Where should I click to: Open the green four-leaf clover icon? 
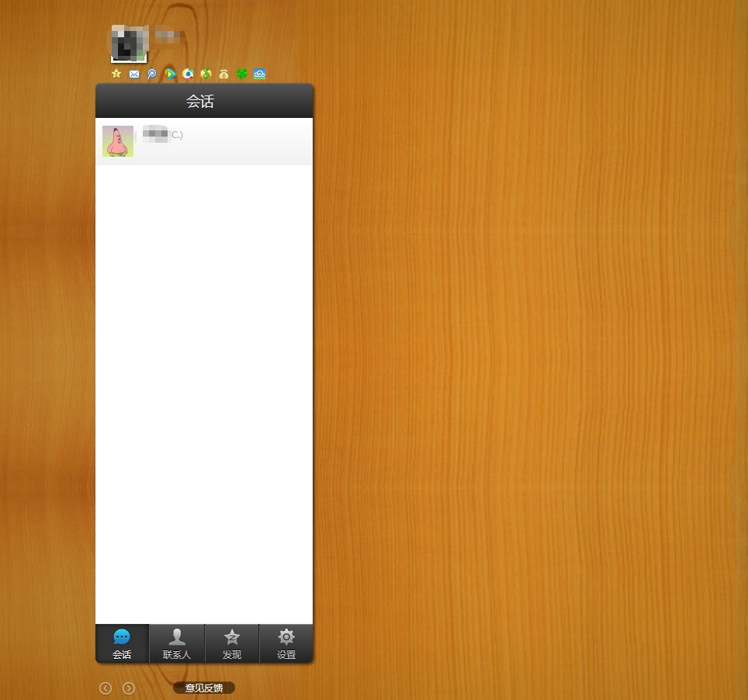pos(241,75)
